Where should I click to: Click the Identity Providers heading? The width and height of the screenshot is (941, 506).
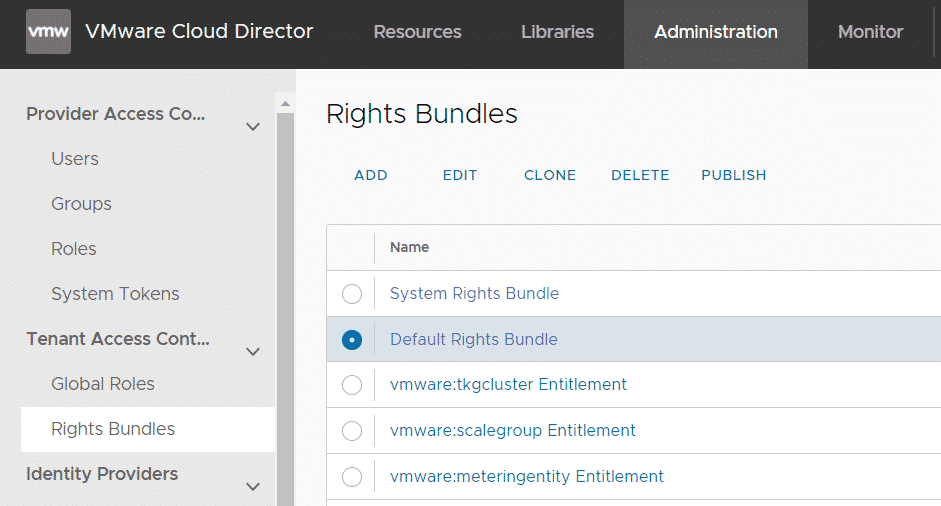click(x=102, y=474)
